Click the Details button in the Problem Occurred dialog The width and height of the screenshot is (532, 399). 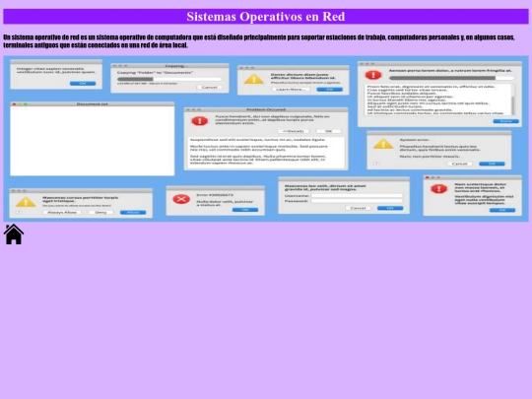click(294, 131)
